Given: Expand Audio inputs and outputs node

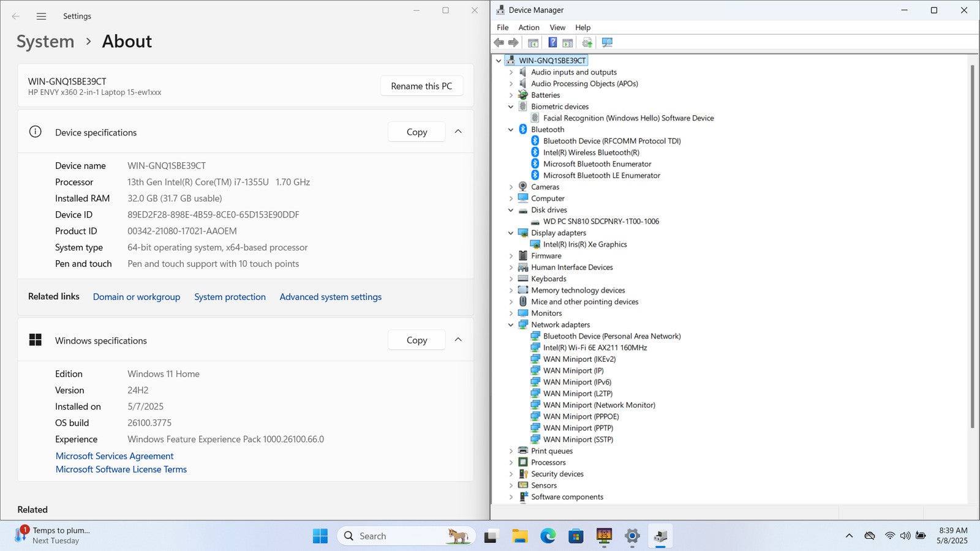Looking at the screenshot, I should tap(511, 72).
